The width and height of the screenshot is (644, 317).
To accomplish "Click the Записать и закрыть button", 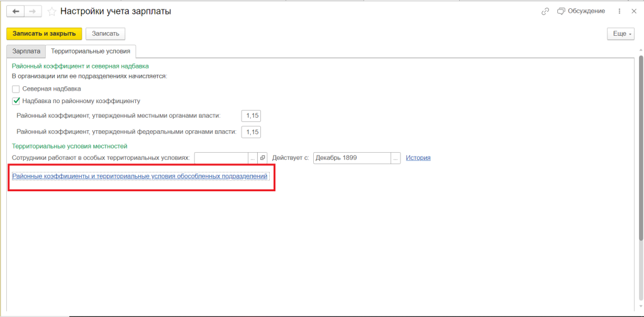I will tap(44, 34).
